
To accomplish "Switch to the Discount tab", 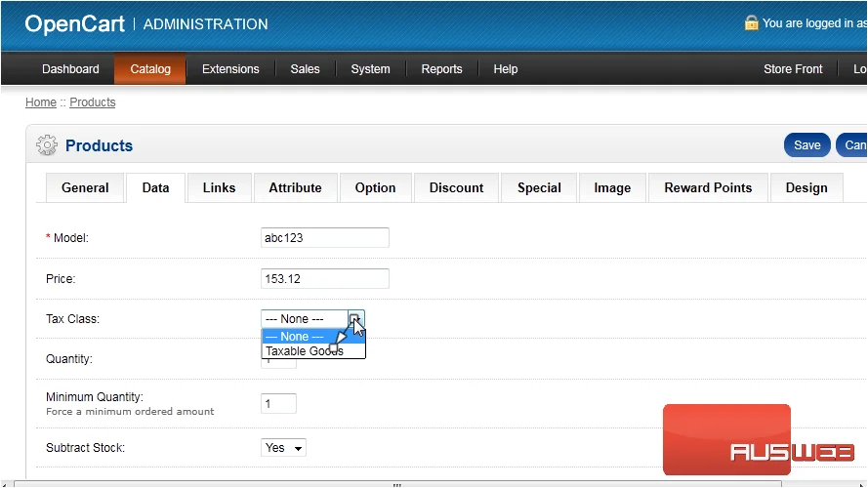I will tap(457, 188).
